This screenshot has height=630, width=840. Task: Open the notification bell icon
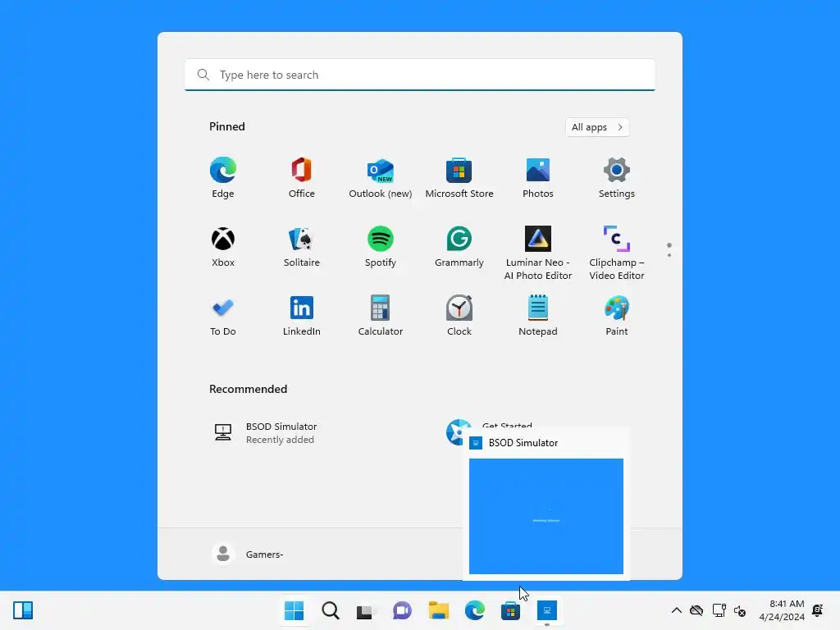pyautogui.click(x=818, y=610)
